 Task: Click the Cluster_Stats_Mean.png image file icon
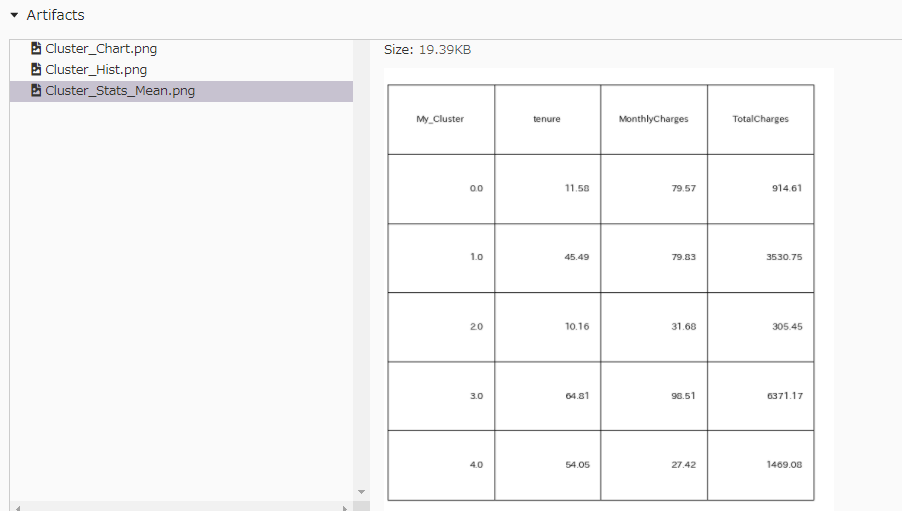[x=36, y=90]
